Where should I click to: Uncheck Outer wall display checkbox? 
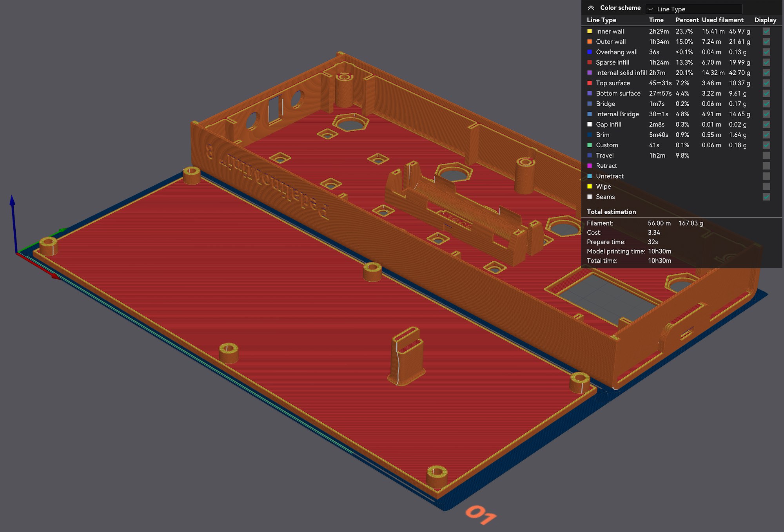(766, 42)
